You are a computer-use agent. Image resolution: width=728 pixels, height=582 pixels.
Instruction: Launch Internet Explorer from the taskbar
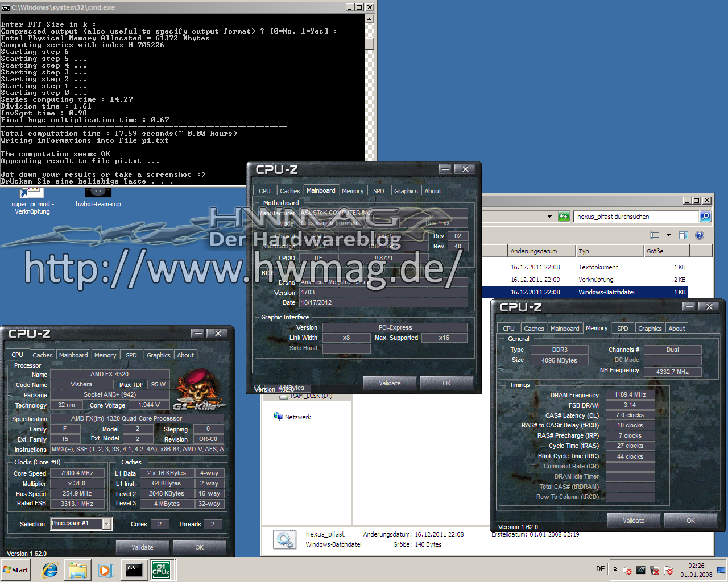[50, 570]
